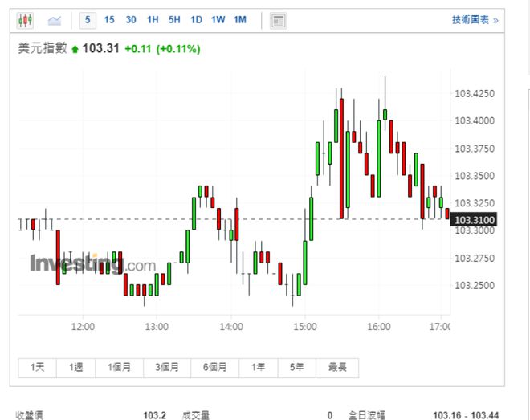This screenshot has width=530, height=420.
Task: Select the 5H interval
Action: click(174, 20)
